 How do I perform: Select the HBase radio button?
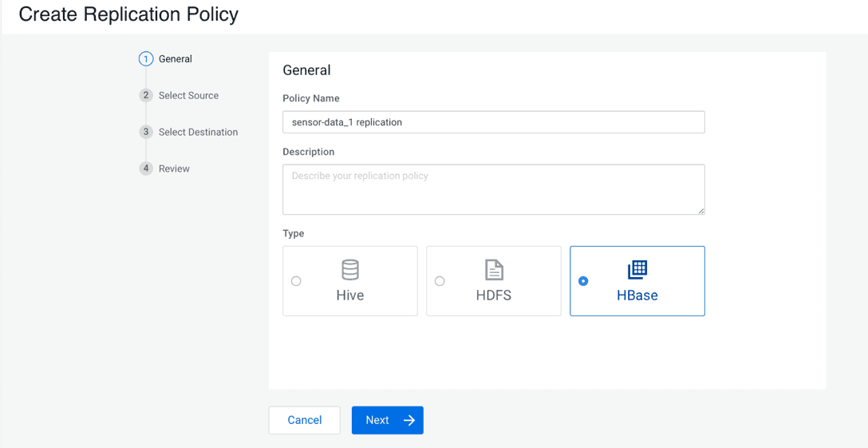pyautogui.click(x=583, y=281)
